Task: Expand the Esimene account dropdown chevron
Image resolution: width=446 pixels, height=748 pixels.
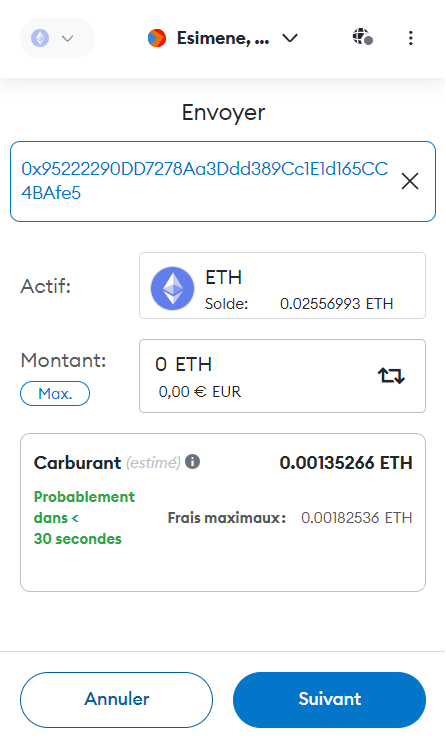Action: (290, 38)
